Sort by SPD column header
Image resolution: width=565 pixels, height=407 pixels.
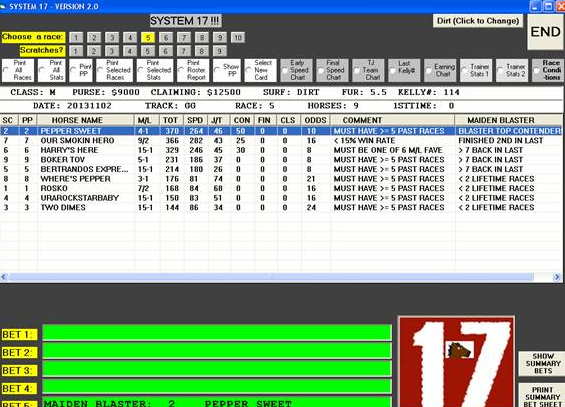(196, 120)
